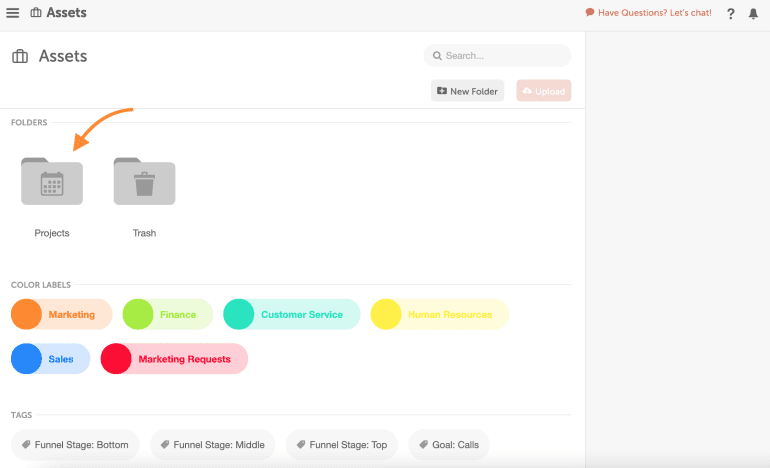Select the blue Sales color label

[50, 359]
